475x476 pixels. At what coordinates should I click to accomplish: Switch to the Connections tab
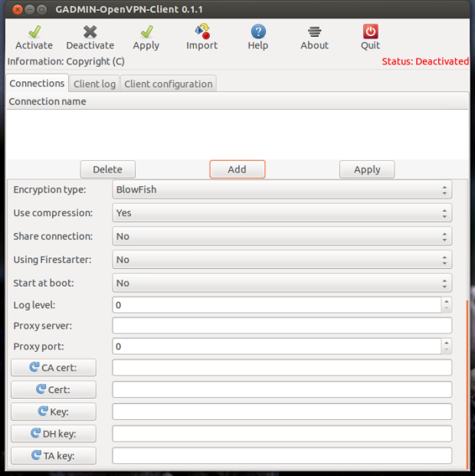(37, 84)
